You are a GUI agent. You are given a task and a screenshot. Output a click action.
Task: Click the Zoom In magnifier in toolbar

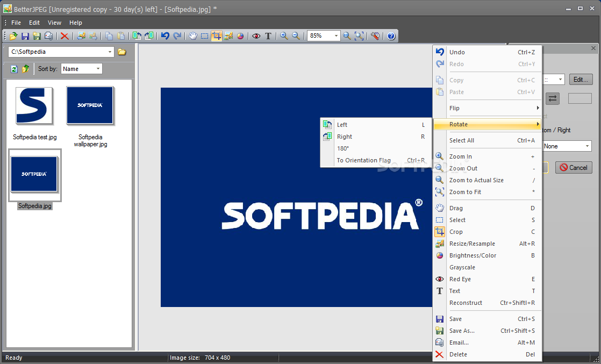point(284,36)
